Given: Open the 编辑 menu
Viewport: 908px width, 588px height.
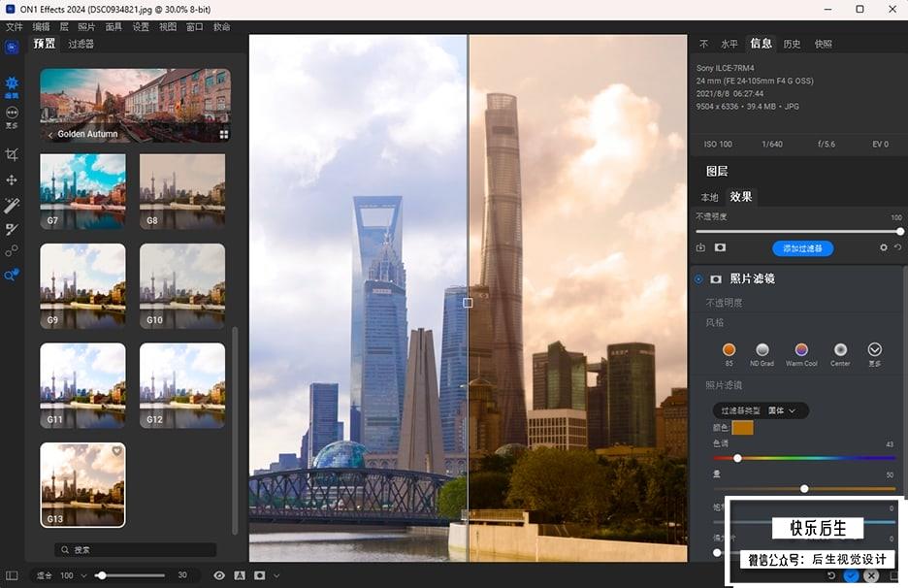Looking at the screenshot, I should 41,26.
